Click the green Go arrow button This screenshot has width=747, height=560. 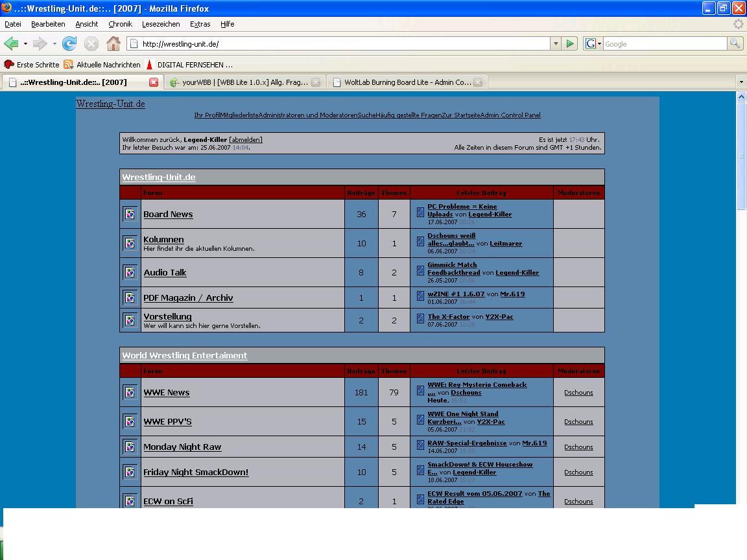[570, 44]
